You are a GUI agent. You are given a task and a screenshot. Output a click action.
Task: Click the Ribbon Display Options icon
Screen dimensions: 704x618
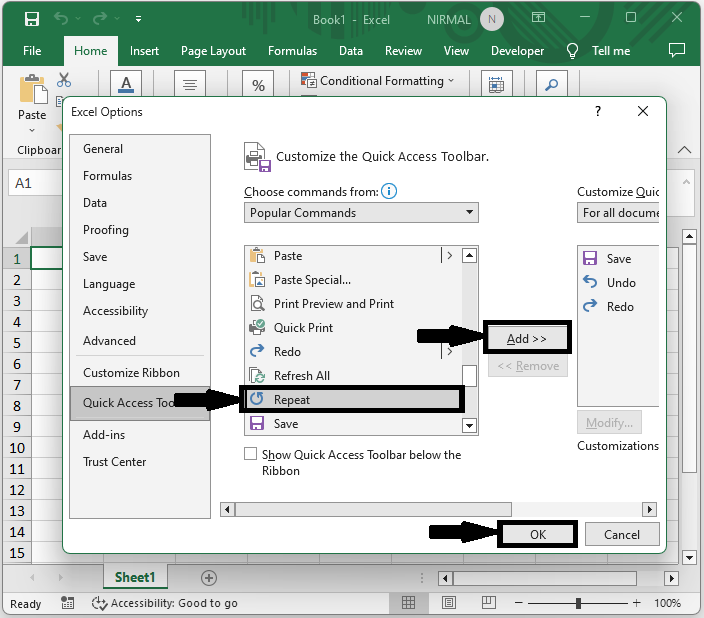pyautogui.click(x=538, y=18)
